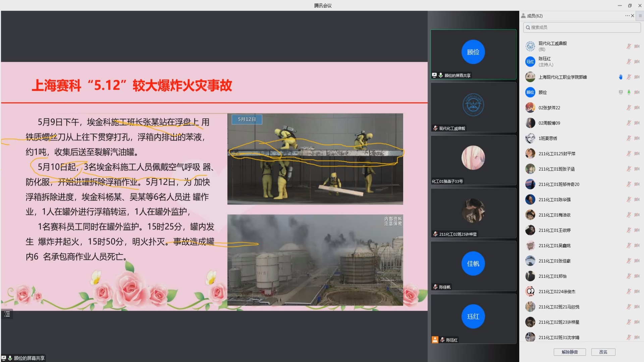
Task: Toggle my camera in the 现代化工戚鼎毅 row
Action: click(x=637, y=46)
